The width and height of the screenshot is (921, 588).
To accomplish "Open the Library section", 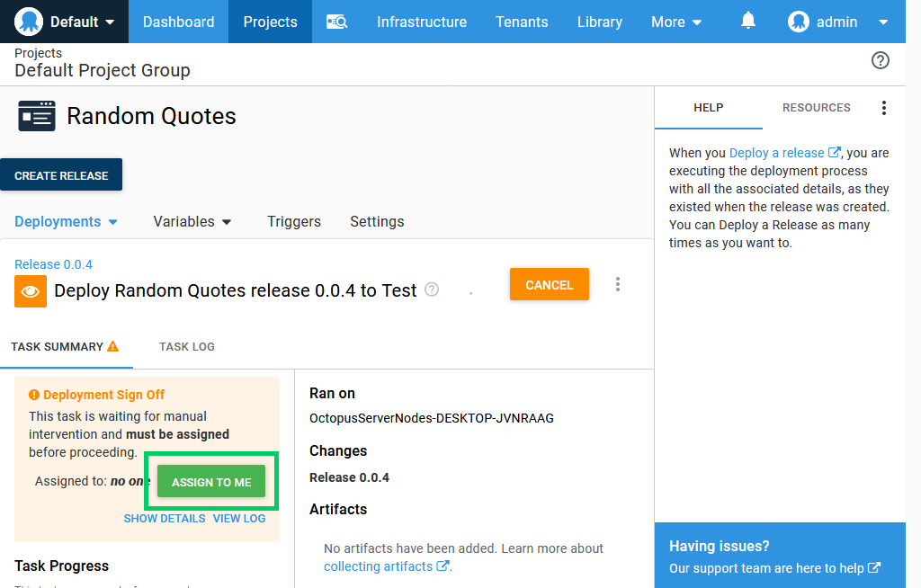I will [x=600, y=22].
